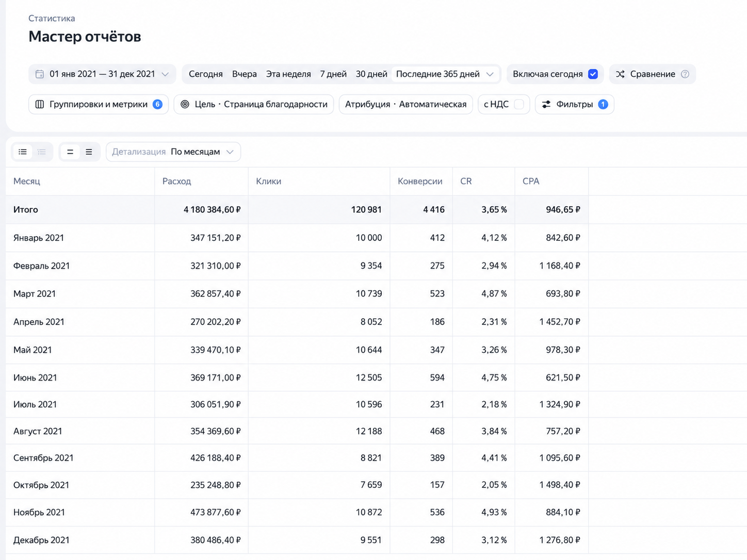Enable the с НДС checkbox

[519, 104]
